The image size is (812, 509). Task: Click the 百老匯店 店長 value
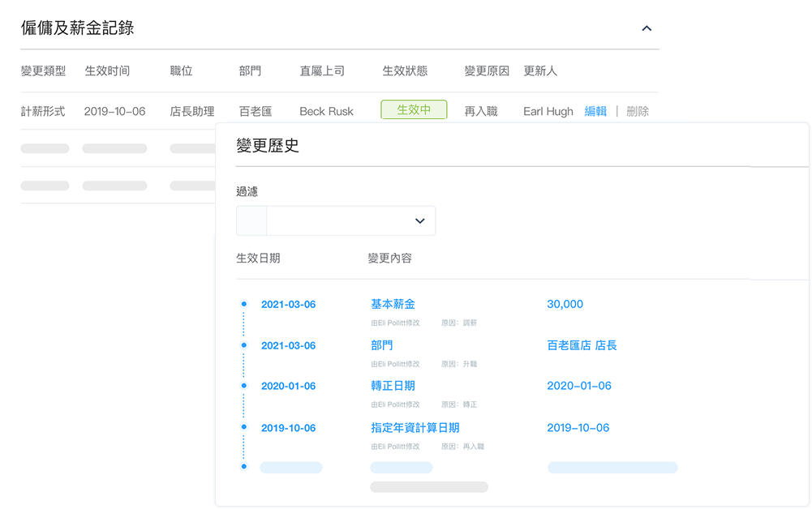tap(582, 345)
